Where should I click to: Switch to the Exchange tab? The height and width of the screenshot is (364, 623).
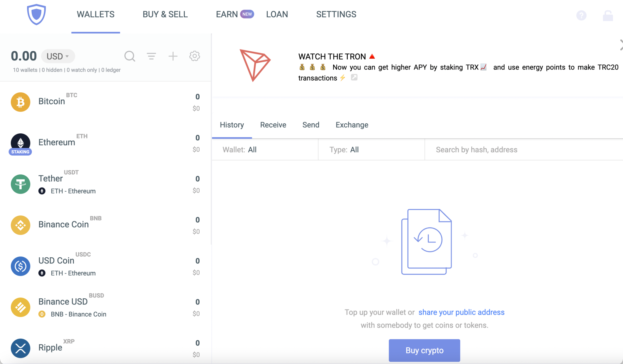(x=352, y=125)
